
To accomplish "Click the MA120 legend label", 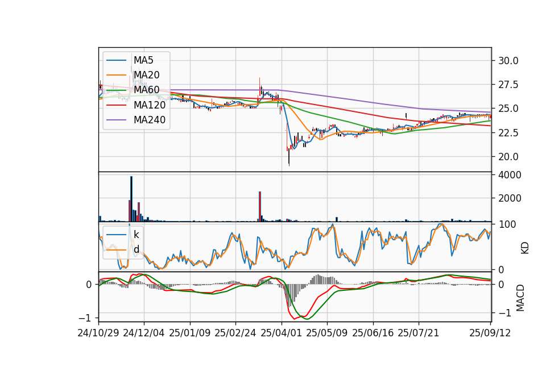I will (x=150, y=105).
